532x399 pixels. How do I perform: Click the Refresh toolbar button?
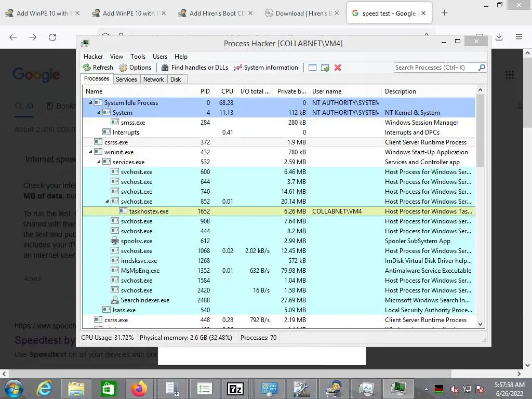98,68
